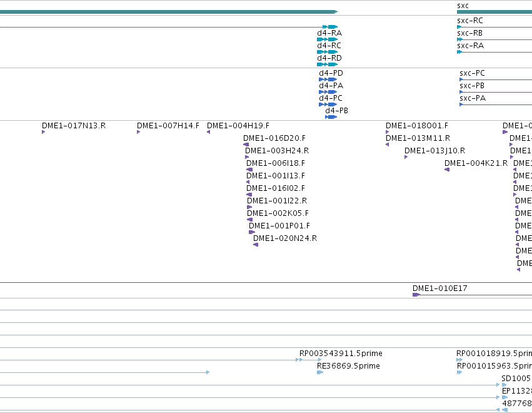Select the DME1-004H19.F label

[238, 126]
